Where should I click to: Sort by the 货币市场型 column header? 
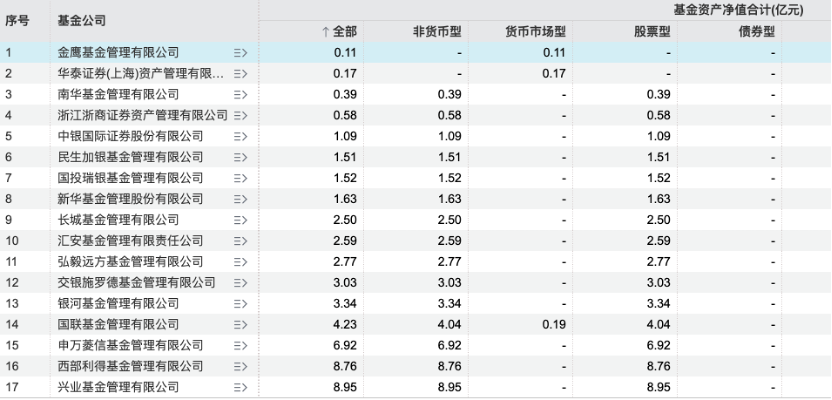coord(535,32)
